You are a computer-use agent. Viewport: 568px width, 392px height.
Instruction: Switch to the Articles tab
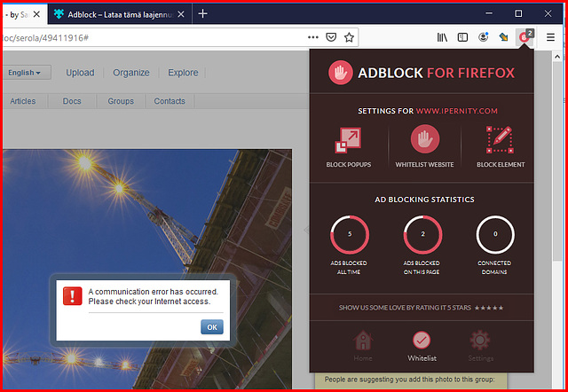23,101
